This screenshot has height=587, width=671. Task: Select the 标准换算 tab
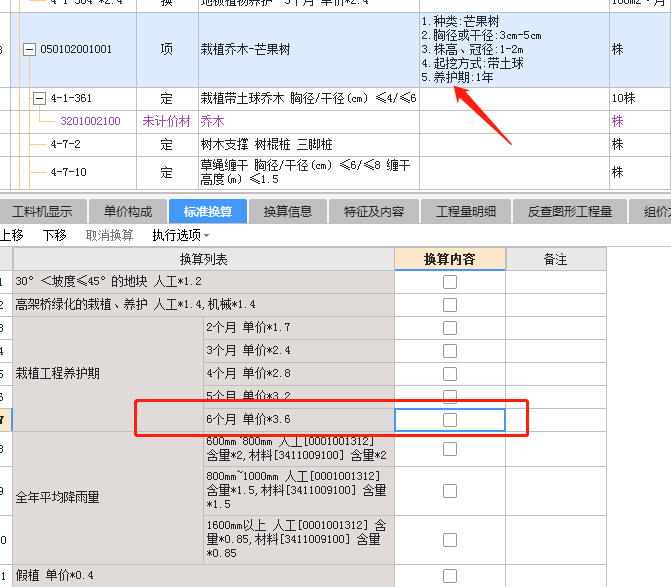click(208, 211)
